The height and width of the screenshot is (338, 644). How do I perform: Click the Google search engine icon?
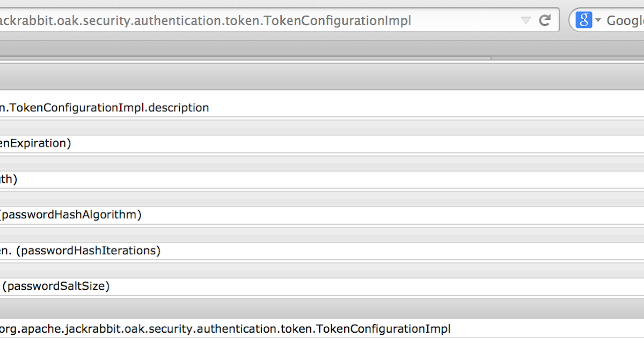585,20
